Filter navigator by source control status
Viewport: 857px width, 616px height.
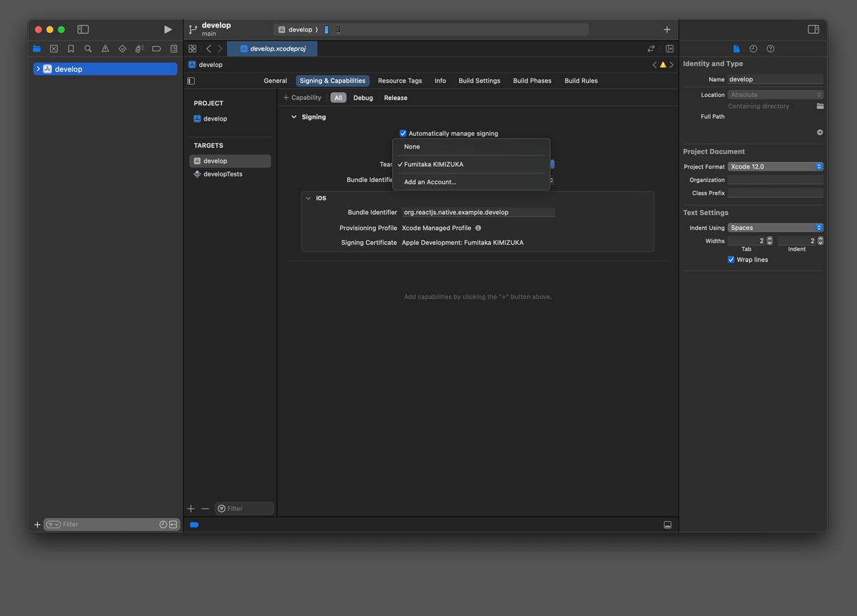[173, 525]
